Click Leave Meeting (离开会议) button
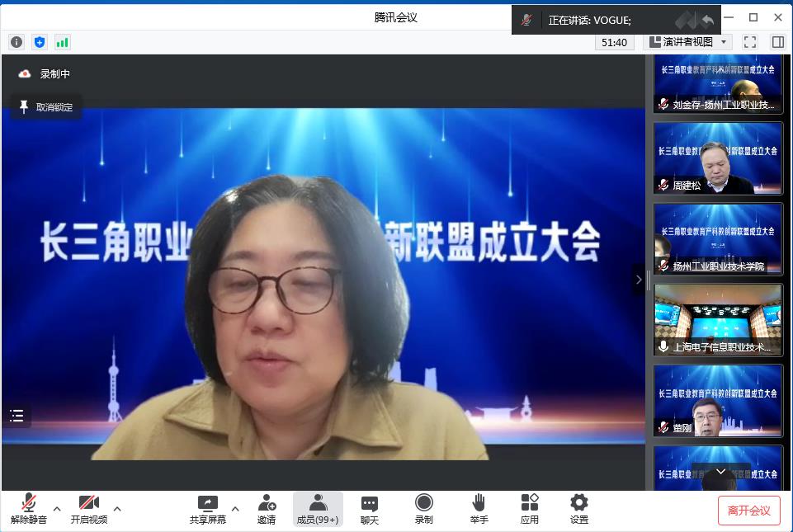 point(748,511)
